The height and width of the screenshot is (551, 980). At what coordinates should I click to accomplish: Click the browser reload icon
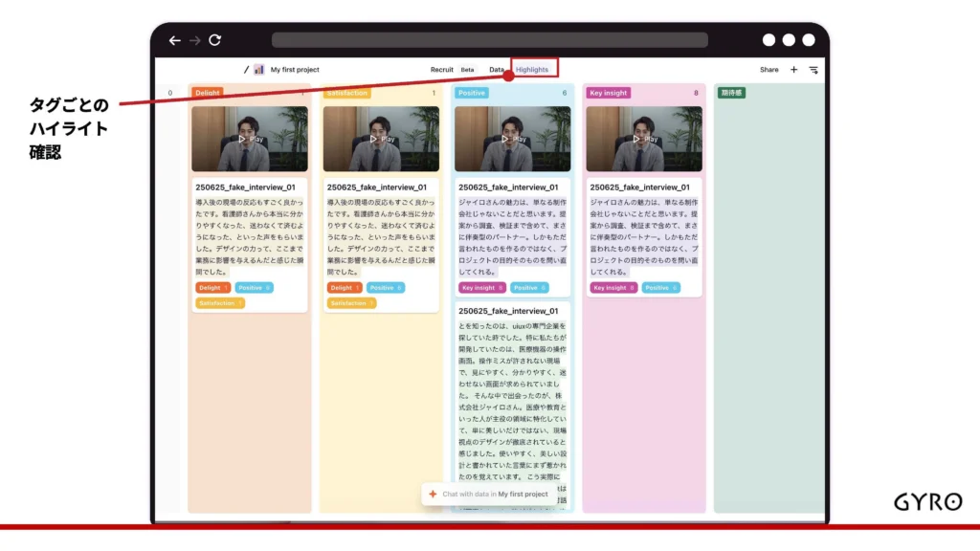coord(215,40)
